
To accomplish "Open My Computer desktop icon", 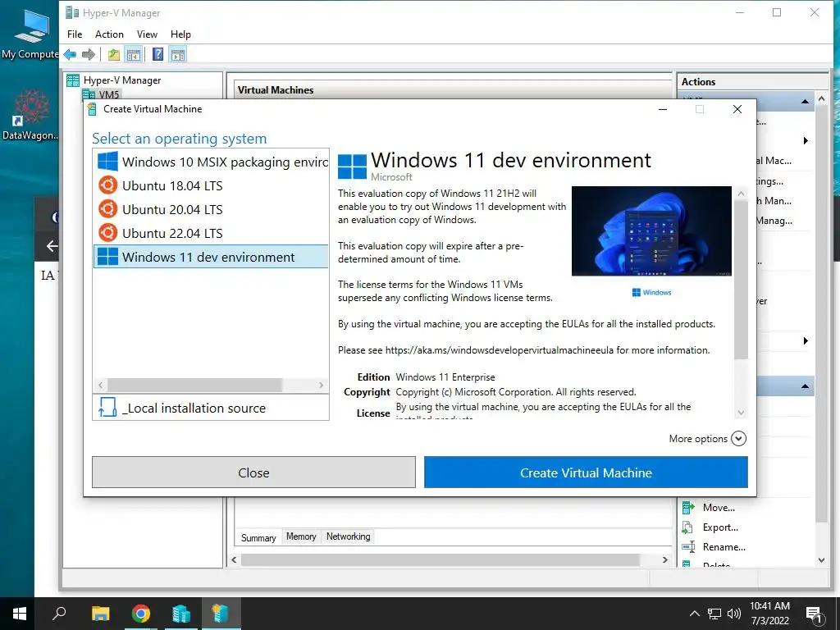I will [x=30, y=34].
